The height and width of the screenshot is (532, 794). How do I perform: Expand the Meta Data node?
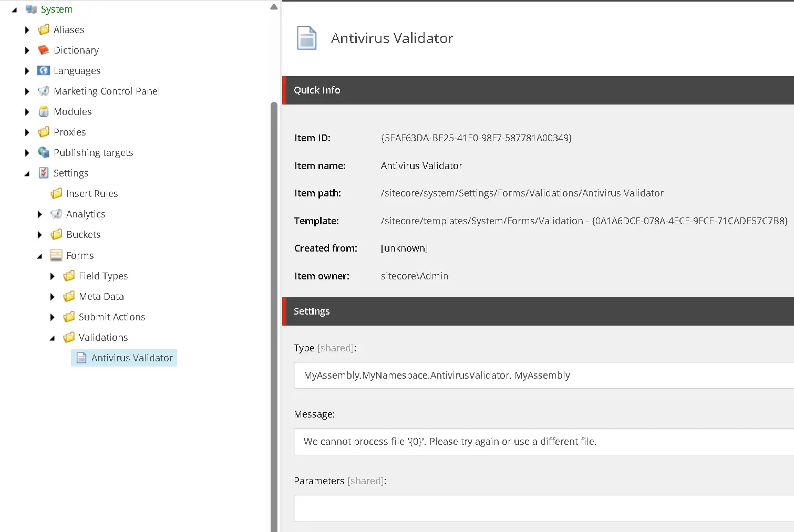click(52, 297)
